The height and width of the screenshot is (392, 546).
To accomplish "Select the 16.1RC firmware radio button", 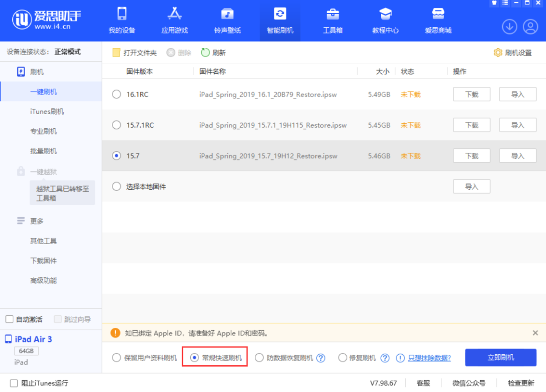I will pyautogui.click(x=116, y=94).
